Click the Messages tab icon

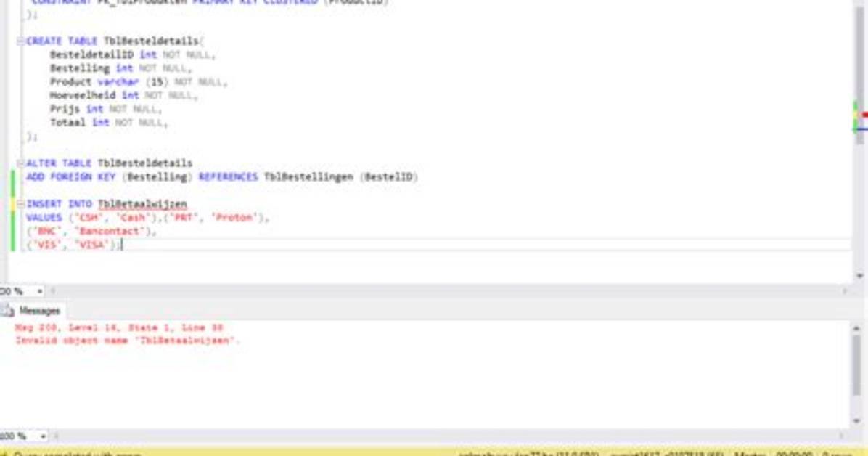8,311
